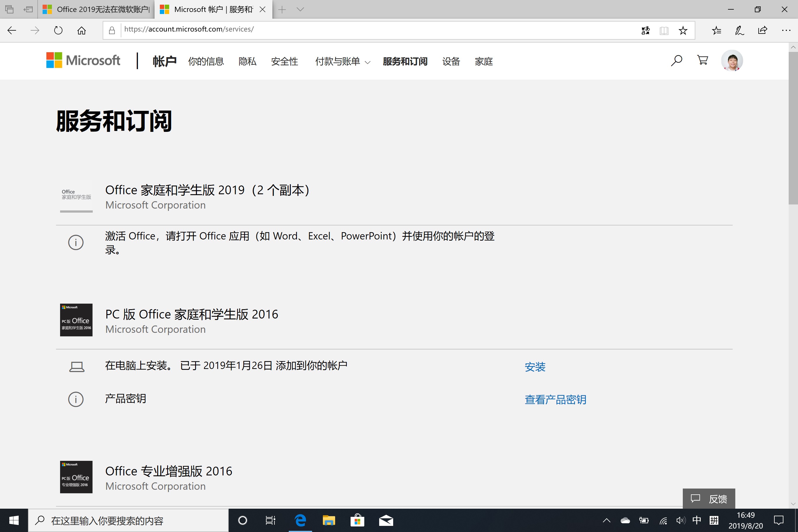Screen dimensions: 798x532
Task: Refresh the current page
Action: [58, 31]
